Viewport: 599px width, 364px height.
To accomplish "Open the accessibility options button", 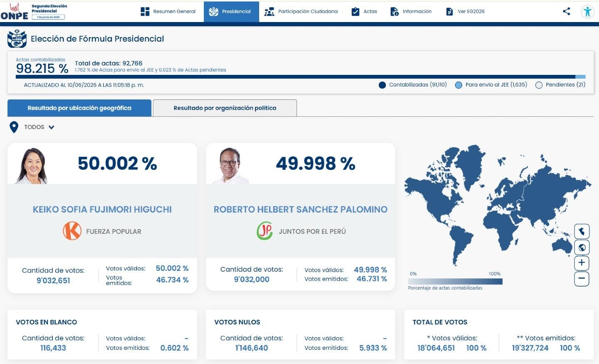I will tap(587, 11).
